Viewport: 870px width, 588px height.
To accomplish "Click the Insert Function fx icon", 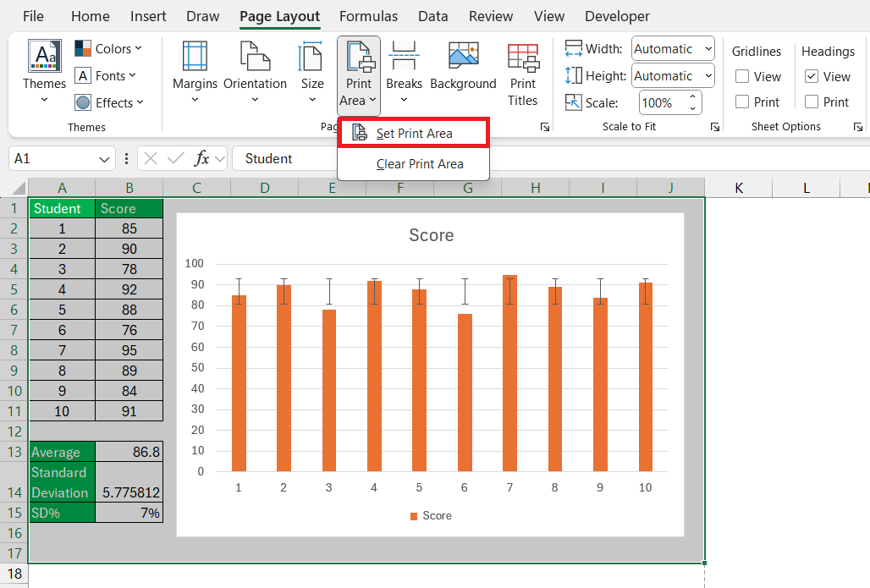I will (x=201, y=159).
